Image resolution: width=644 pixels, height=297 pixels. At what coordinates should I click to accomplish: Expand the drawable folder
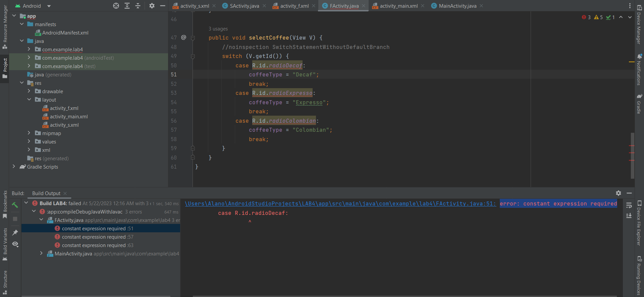coord(29,91)
